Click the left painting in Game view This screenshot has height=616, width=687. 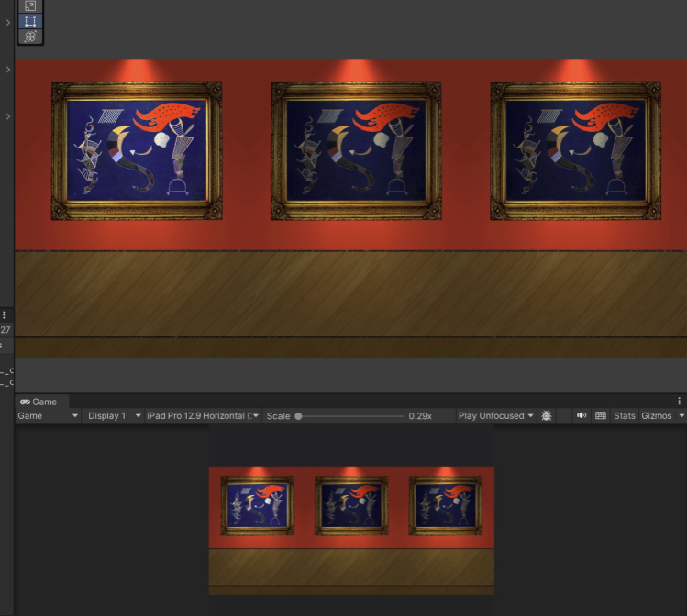[x=258, y=506]
